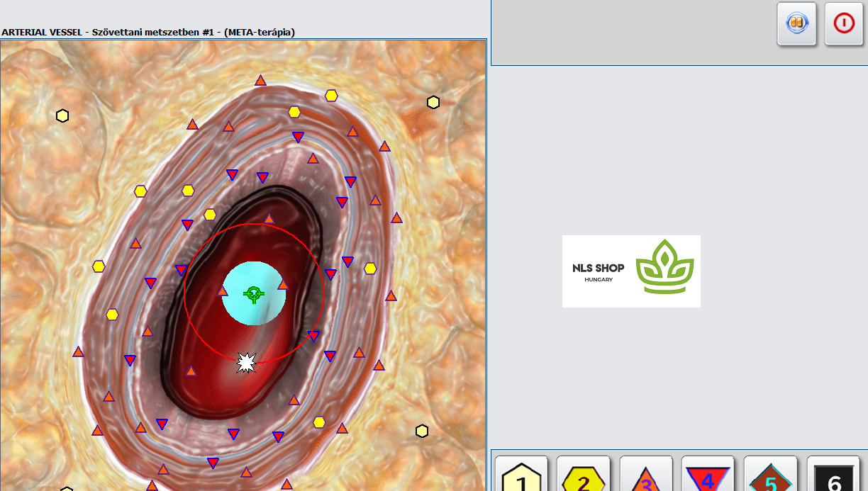Open the NLS SHOP Hungary logo
This screenshot has width=868, height=491.
[631, 271]
